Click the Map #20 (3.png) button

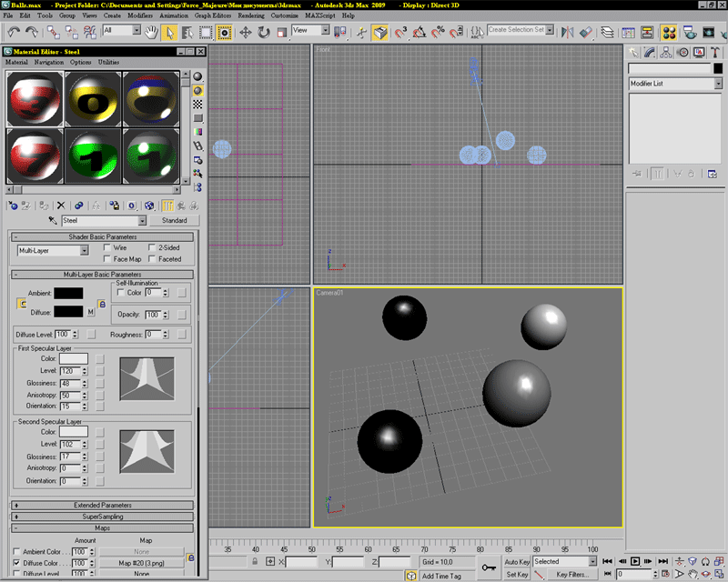pyautogui.click(x=139, y=563)
